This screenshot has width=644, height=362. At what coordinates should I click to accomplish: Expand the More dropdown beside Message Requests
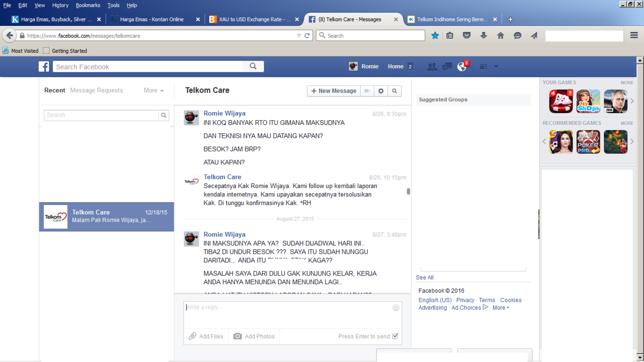pos(153,90)
